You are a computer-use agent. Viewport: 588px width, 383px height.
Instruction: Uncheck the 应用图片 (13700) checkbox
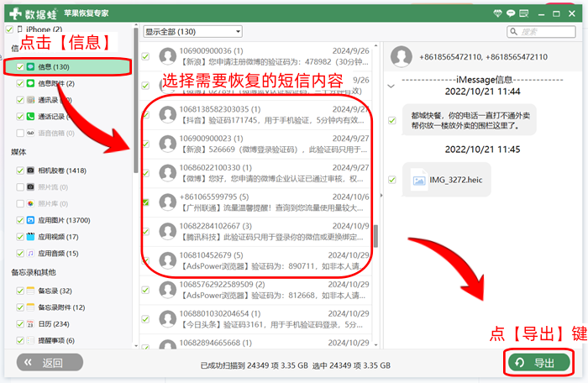pyautogui.click(x=20, y=220)
